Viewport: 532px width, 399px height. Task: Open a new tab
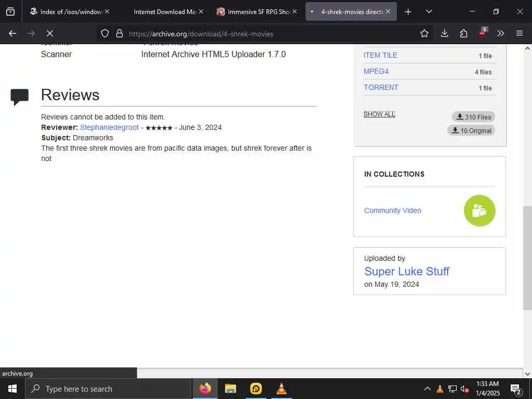click(x=408, y=12)
